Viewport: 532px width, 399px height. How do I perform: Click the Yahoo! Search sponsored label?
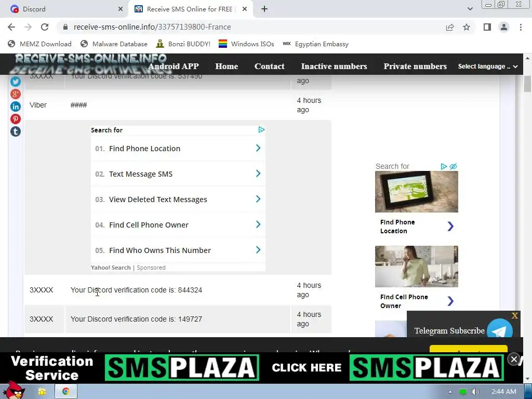pyautogui.click(x=128, y=268)
